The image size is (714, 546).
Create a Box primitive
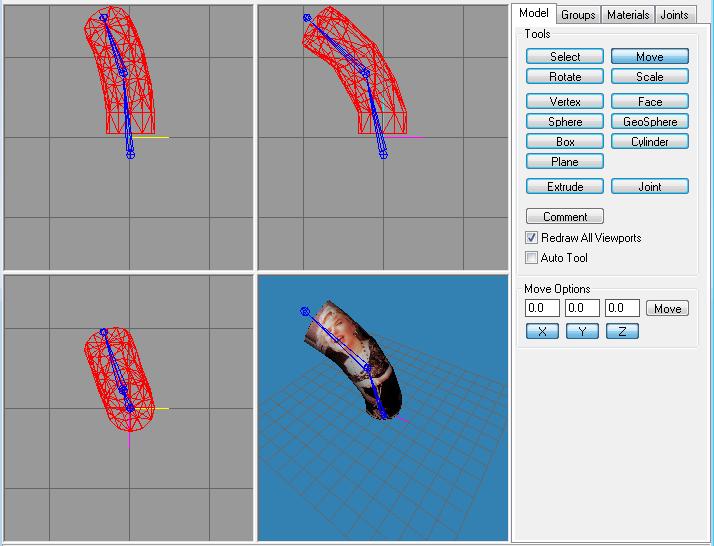(x=565, y=142)
